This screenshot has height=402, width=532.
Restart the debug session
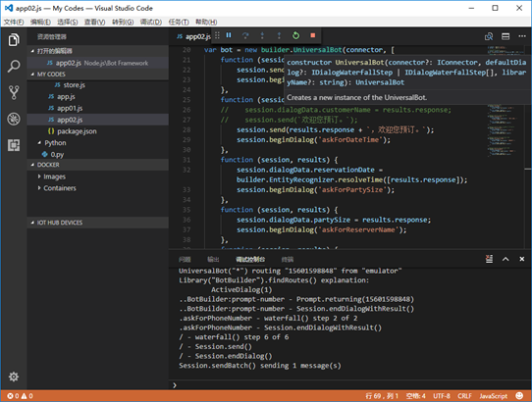[x=295, y=35]
